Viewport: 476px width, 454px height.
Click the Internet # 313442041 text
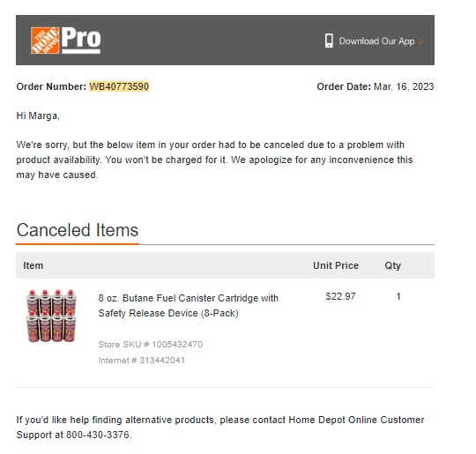(141, 361)
